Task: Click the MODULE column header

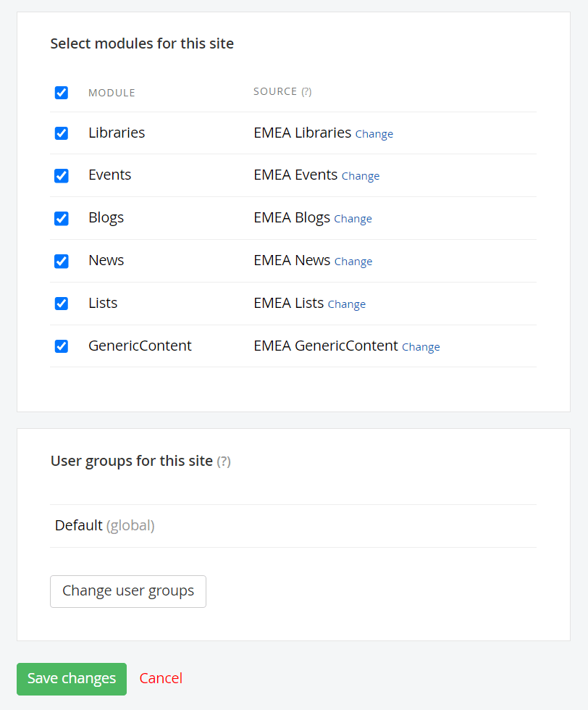Action: [x=112, y=93]
